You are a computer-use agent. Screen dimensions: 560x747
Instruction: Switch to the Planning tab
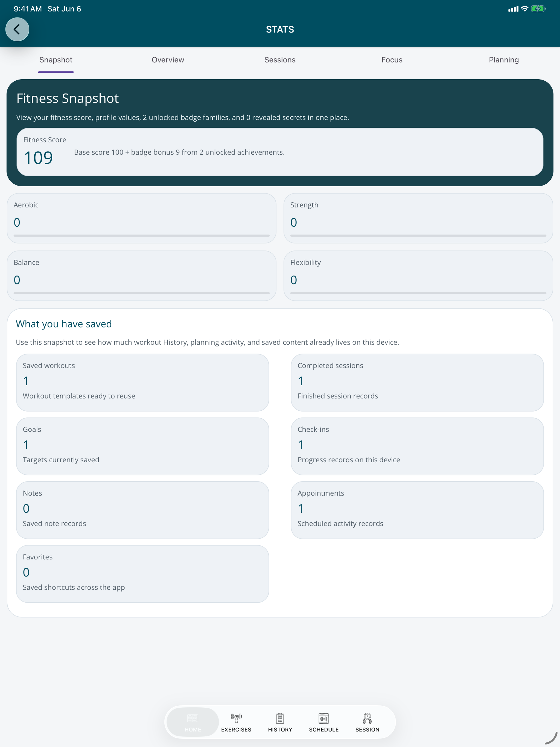click(x=504, y=60)
